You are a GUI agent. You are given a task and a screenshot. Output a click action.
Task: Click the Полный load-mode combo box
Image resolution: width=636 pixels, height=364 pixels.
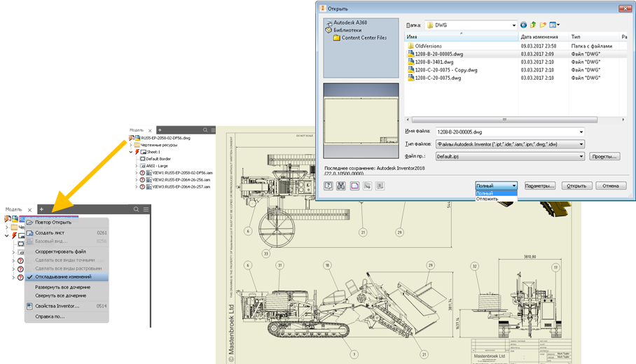(x=496, y=185)
